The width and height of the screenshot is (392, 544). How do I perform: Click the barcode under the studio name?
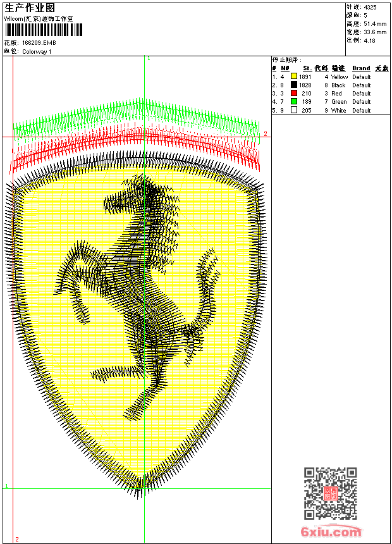44,30
